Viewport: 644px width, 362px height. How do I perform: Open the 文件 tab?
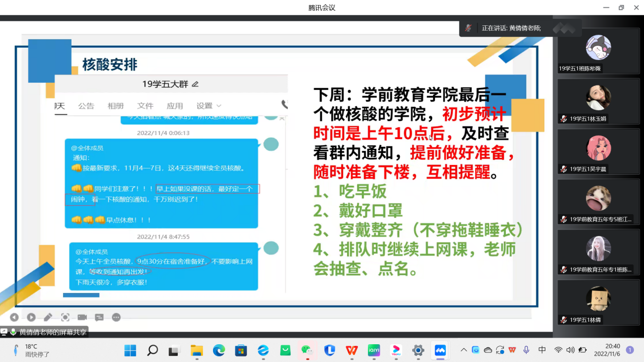pyautogui.click(x=145, y=106)
